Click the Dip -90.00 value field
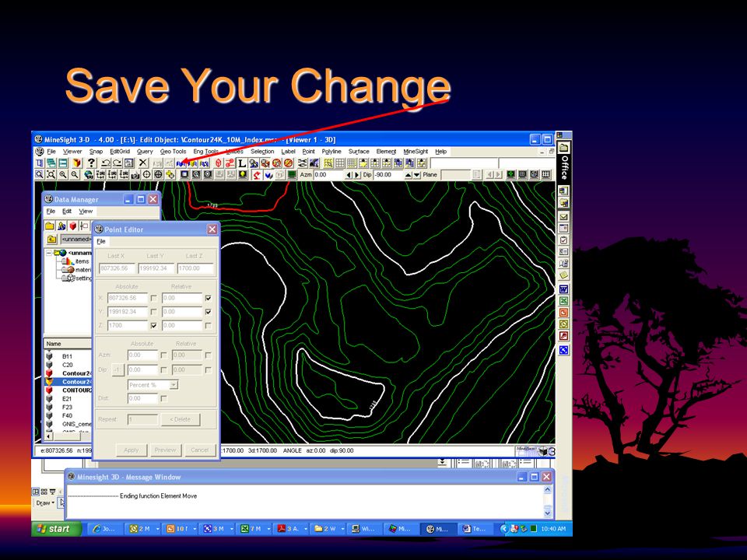Viewport: 747px width, 560px height. (388, 175)
